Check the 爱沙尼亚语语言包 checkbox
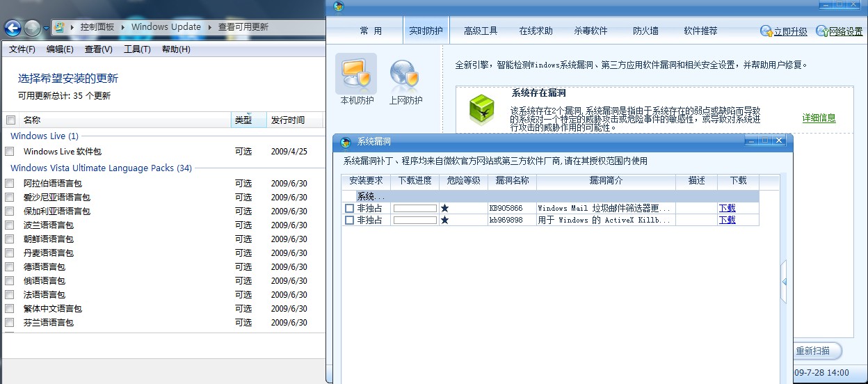This screenshot has height=384, width=868. (10, 197)
